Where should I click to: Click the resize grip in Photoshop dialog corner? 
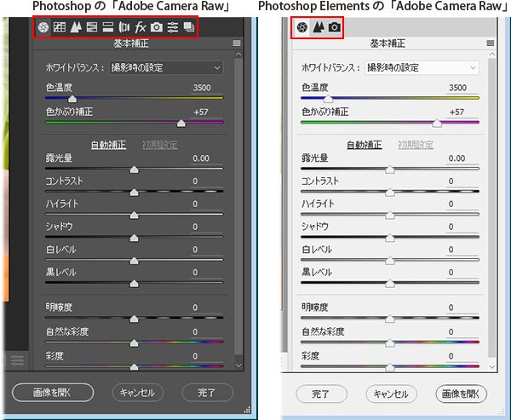tap(247, 410)
